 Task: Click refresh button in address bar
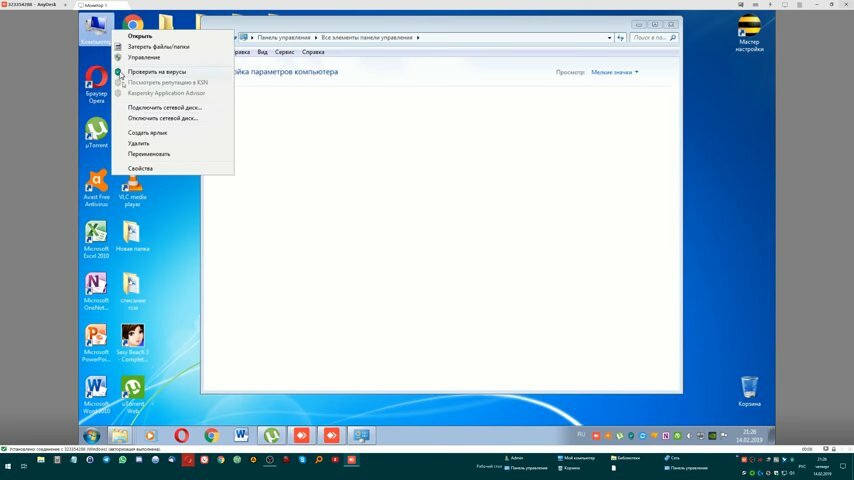pos(620,38)
